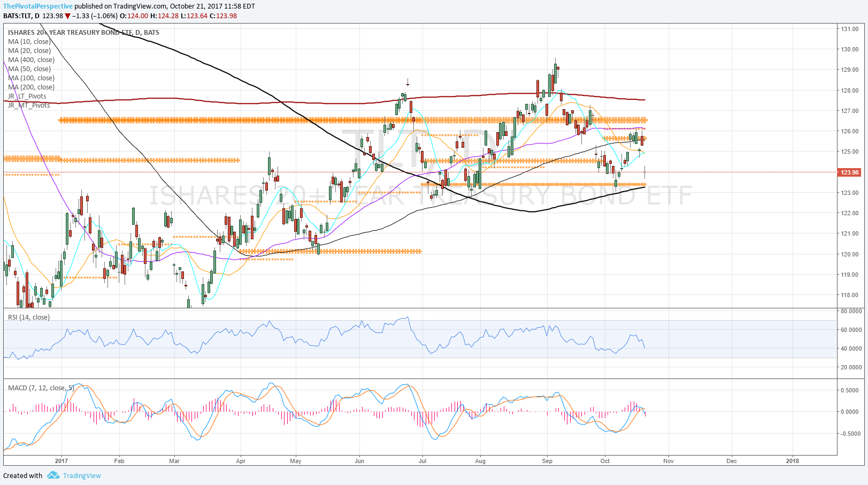Click the Nov label on time axis
This screenshot has height=485, width=868.
(x=669, y=461)
